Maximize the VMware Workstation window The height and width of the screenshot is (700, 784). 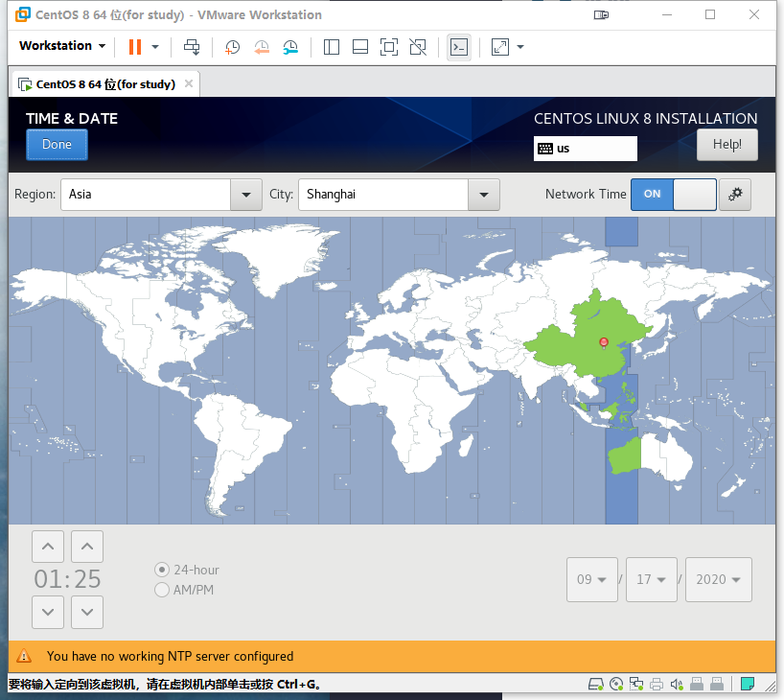pyautogui.click(x=710, y=14)
